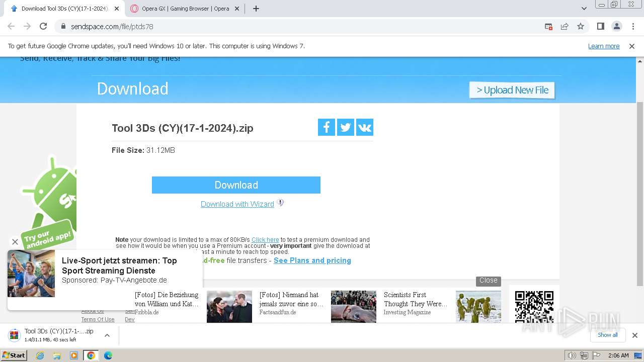Open Download with Wizard link
The width and height of the screenshot is (644, 362).
(237, 204)
